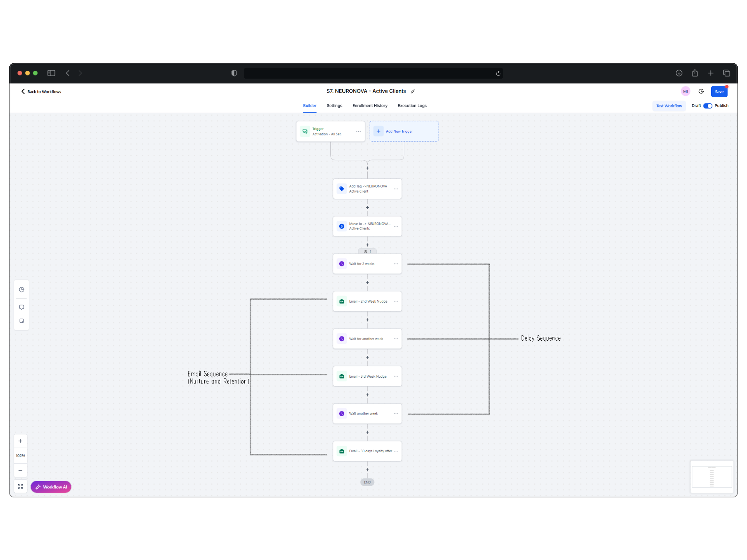747x560 pixels.
Task: Add step below the trigger connector
Action: point(367,168)
